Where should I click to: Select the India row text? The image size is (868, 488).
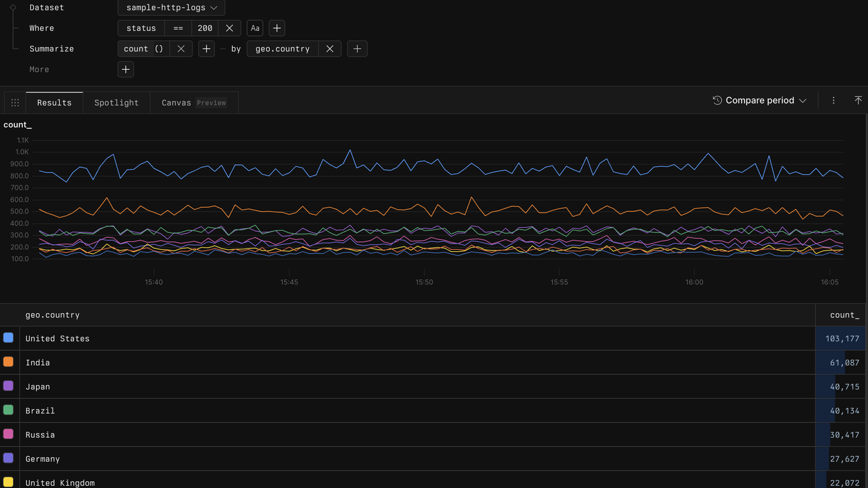pos(38,363)
